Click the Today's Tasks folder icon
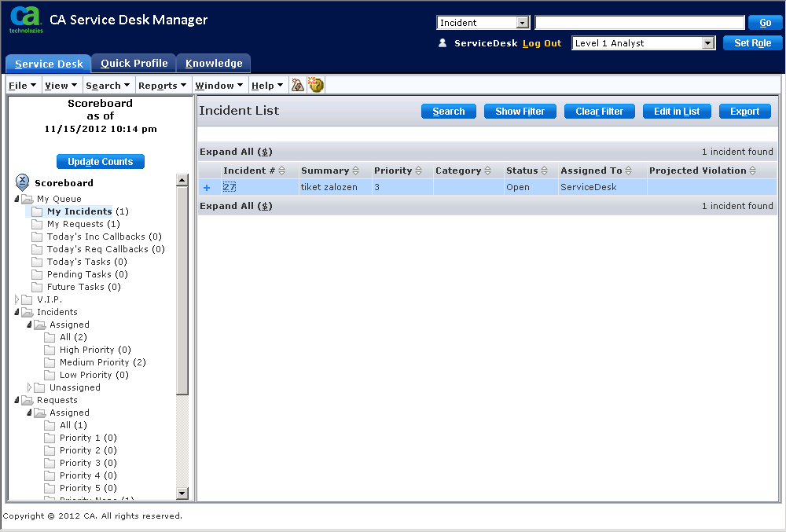 click(37, 262)
